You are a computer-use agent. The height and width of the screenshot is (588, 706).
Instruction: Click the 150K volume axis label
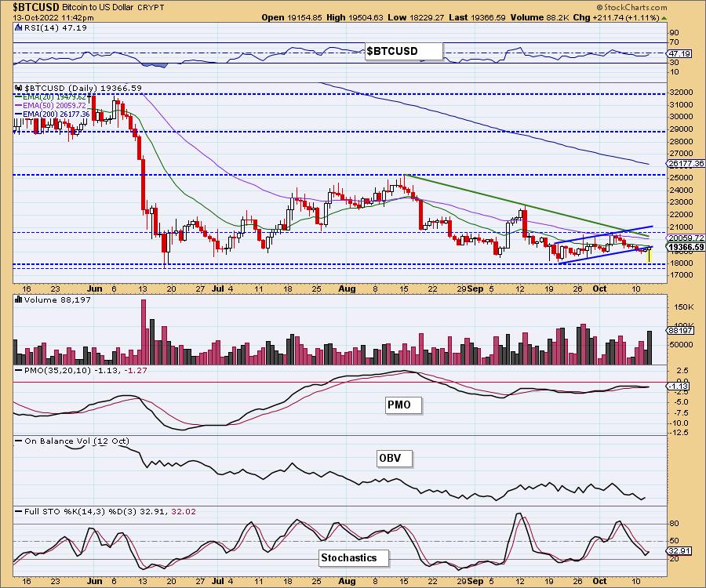pos(684,307)
